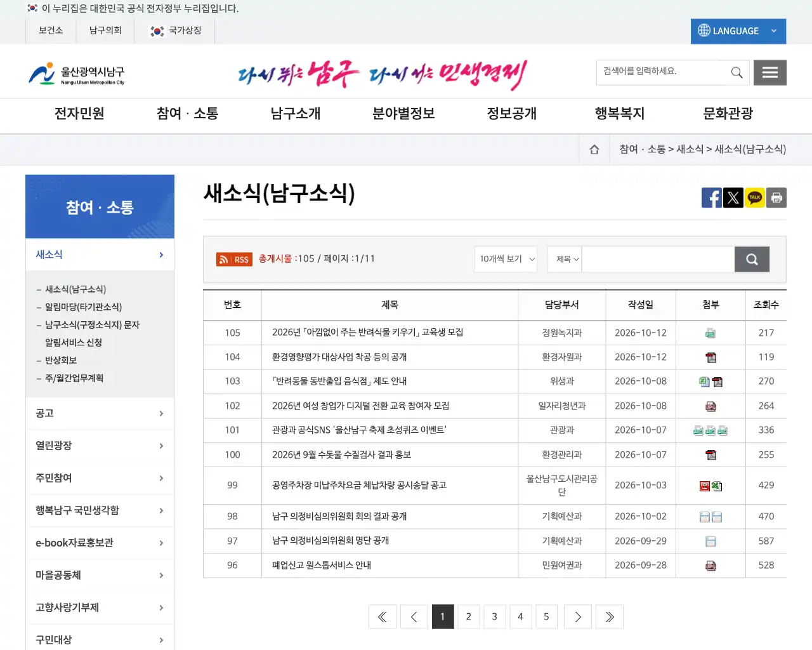812x650 pixels.
Task: Click the home breadcrumb icon
Action: click(594, 149)
